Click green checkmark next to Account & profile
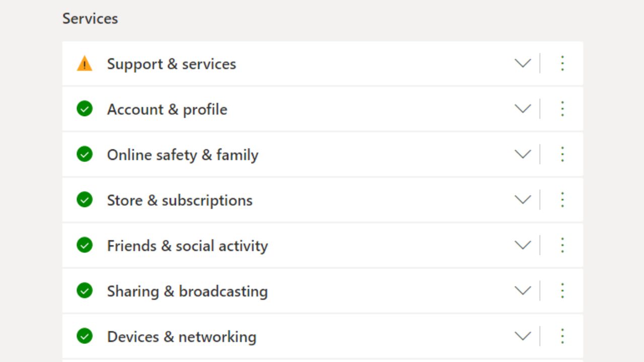The image size is (644, 362). coord(85,109)
